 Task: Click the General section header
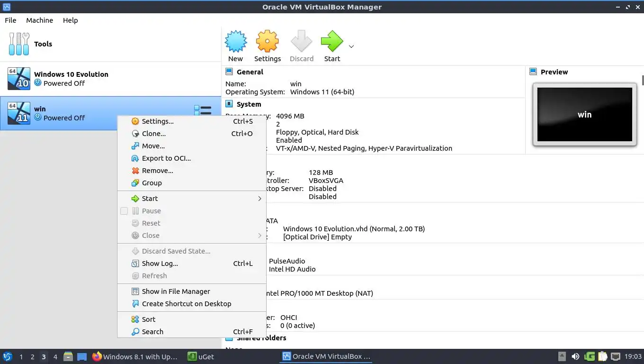(x=250, y=72)
